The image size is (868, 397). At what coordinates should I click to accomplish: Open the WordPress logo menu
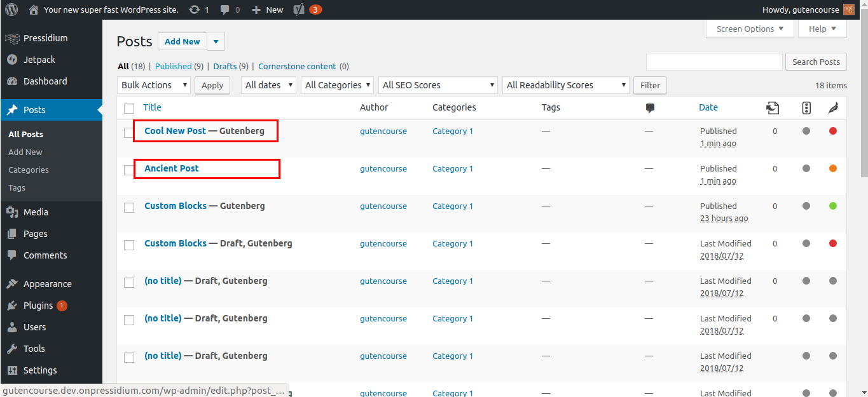11,10
